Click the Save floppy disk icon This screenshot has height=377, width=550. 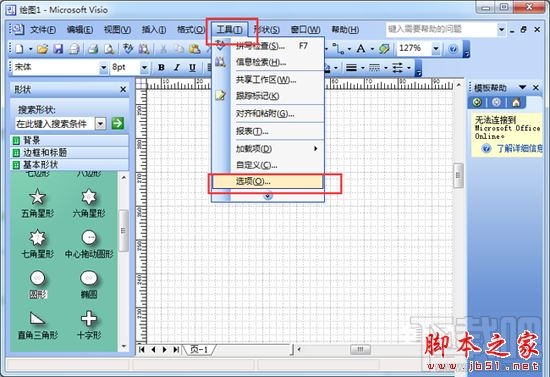58,49
